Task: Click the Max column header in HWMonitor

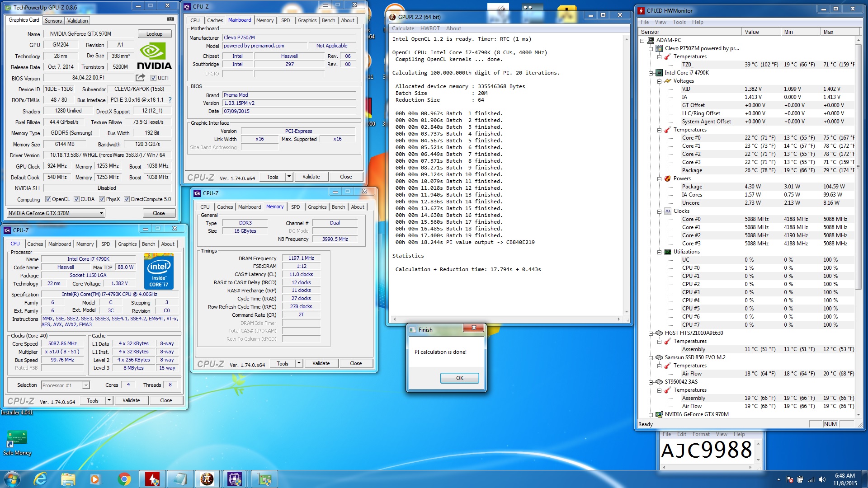Action: 840,32
